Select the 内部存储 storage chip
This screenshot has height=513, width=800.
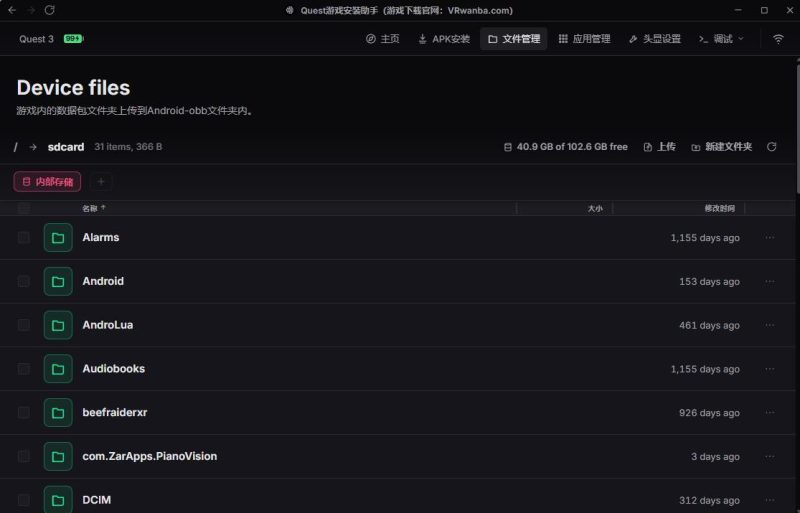47,182
